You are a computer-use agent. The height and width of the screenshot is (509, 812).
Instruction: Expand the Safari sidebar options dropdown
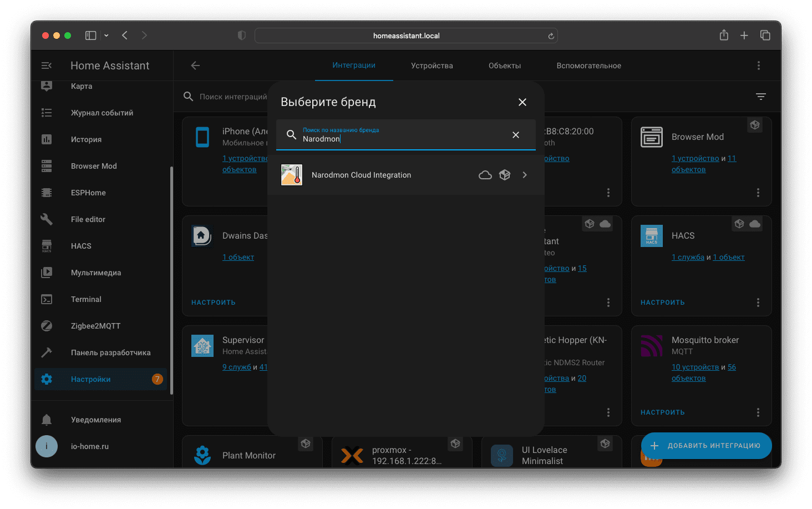tap(106, 36)
